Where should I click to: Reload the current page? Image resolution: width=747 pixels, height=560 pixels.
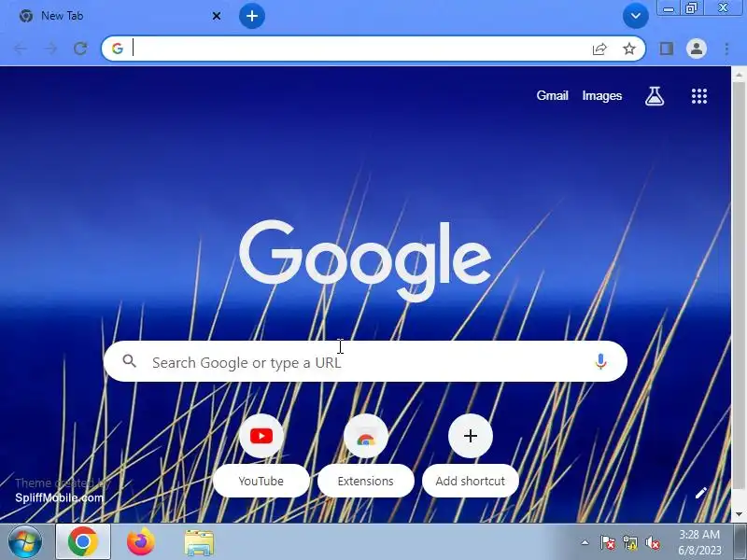point(80,49)
